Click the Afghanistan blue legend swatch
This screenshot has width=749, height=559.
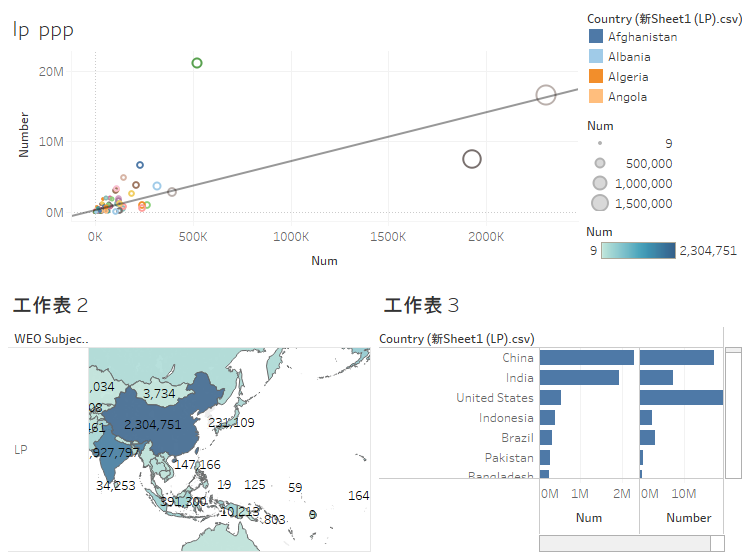tap(596, 37)
